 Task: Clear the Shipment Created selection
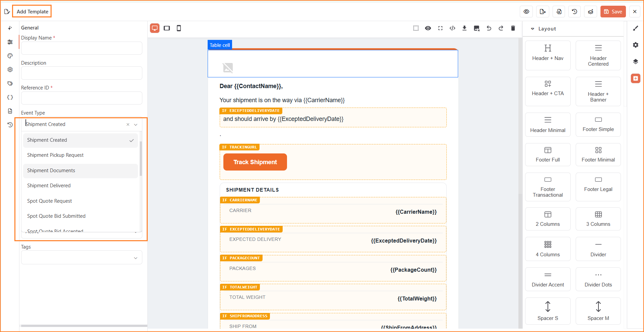coord(128,124)
